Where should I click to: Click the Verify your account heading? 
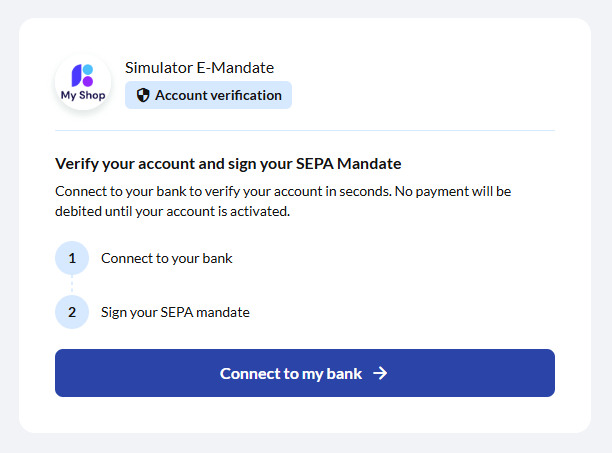228,164
